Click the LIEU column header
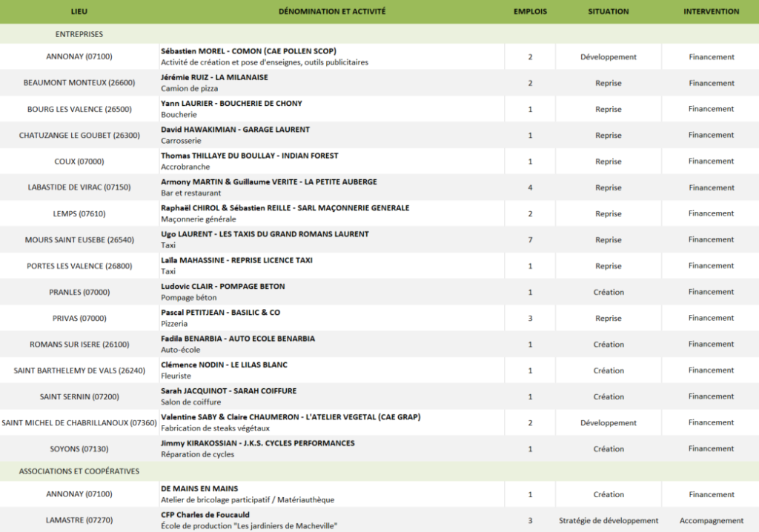Screen dimensions: 759x532 coord(79,11)
